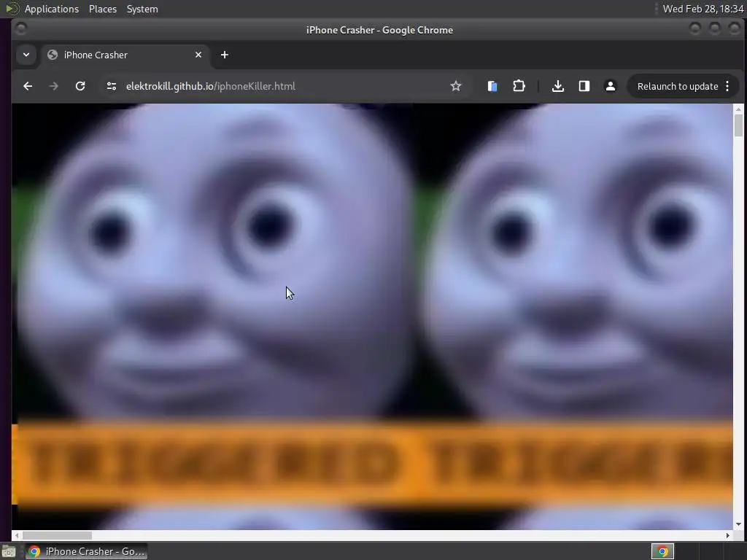Viewport: 747px width, 560px height.
Task: Click Relaunch to update
Action: [x=678, y=86]
